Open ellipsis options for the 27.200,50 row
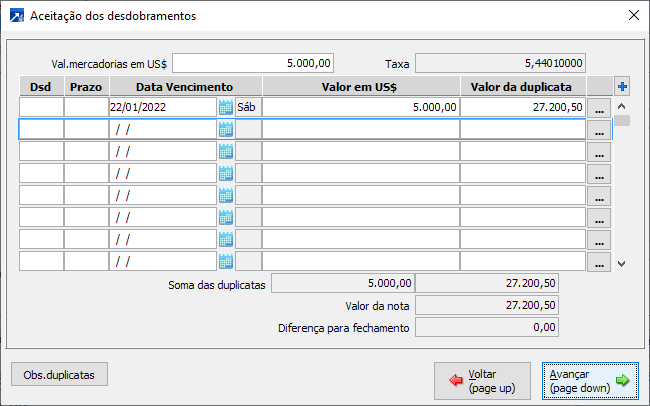This screenshot has height=406, width=650. pos(599,107)
